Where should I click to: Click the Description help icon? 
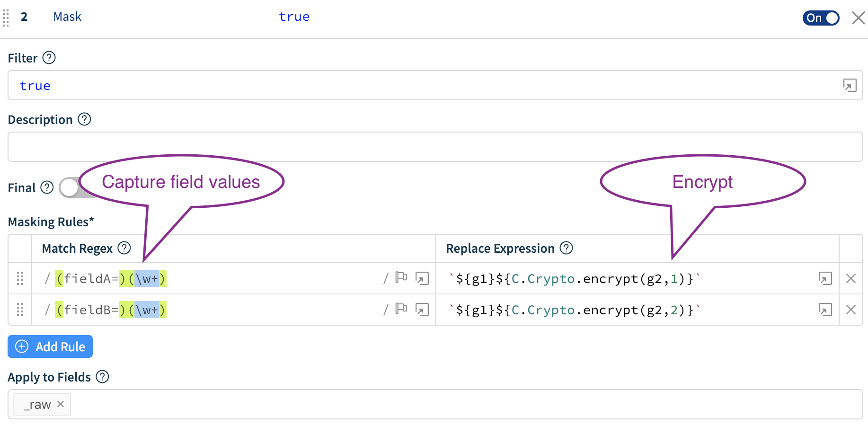click(x=84, y=119)
